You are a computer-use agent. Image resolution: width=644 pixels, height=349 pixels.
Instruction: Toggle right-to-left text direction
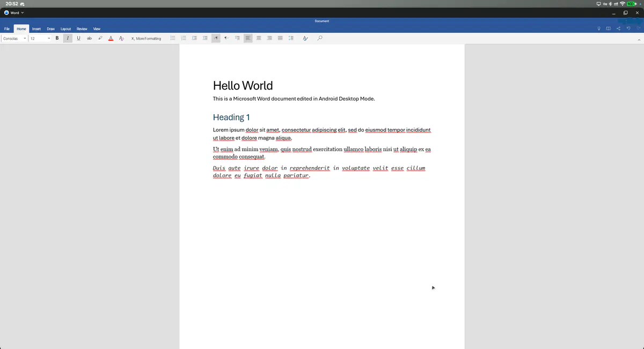(x=226, y=39)
